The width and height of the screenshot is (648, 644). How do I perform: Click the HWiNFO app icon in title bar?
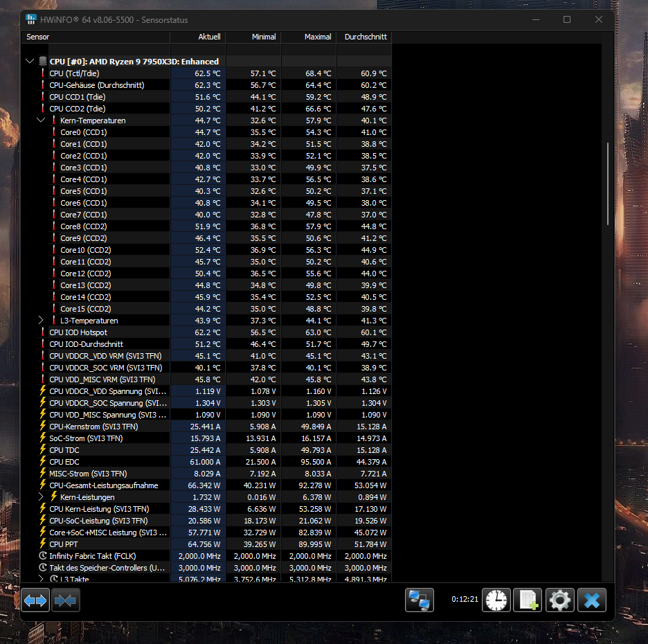coord(31,19)
